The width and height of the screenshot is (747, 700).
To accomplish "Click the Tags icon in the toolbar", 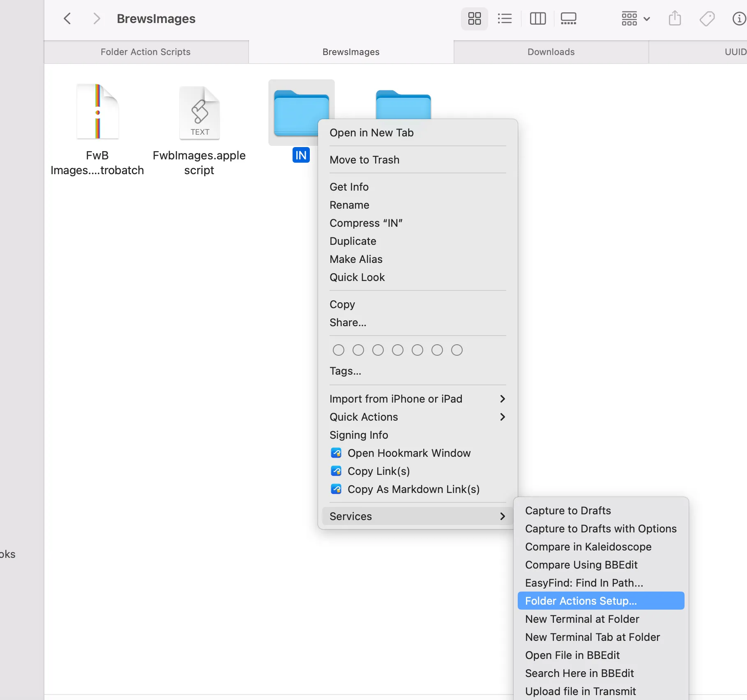I will (x=707, y=18).
